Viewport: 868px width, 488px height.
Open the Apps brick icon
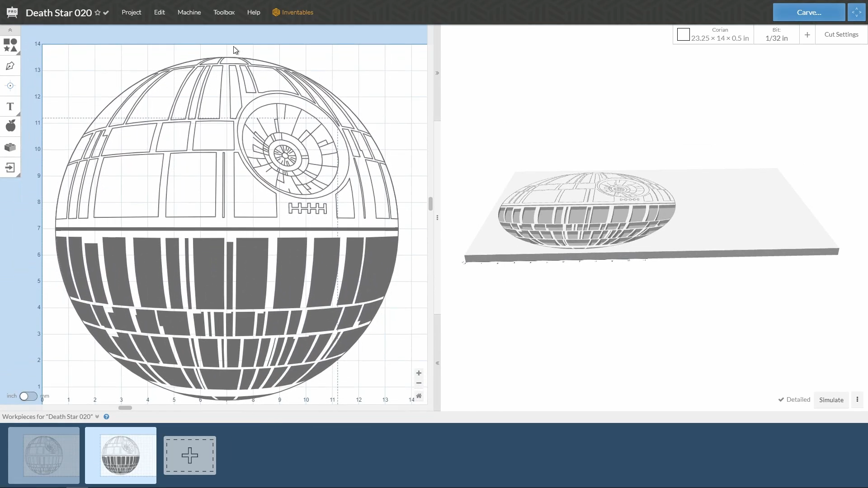[x=10, y=147]
